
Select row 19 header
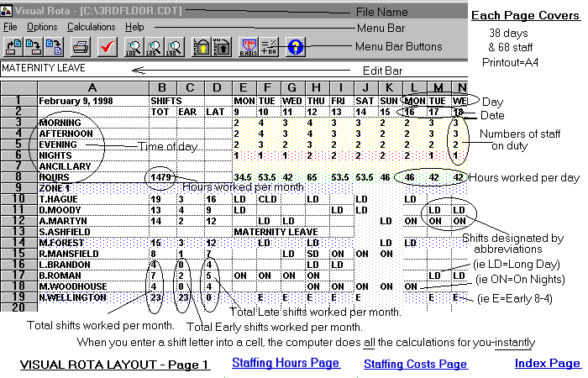pyautogui.click(x=18, y=297)
